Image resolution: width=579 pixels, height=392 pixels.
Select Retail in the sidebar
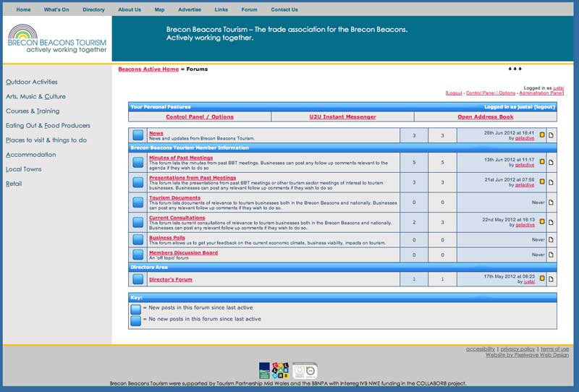[14, 184]
